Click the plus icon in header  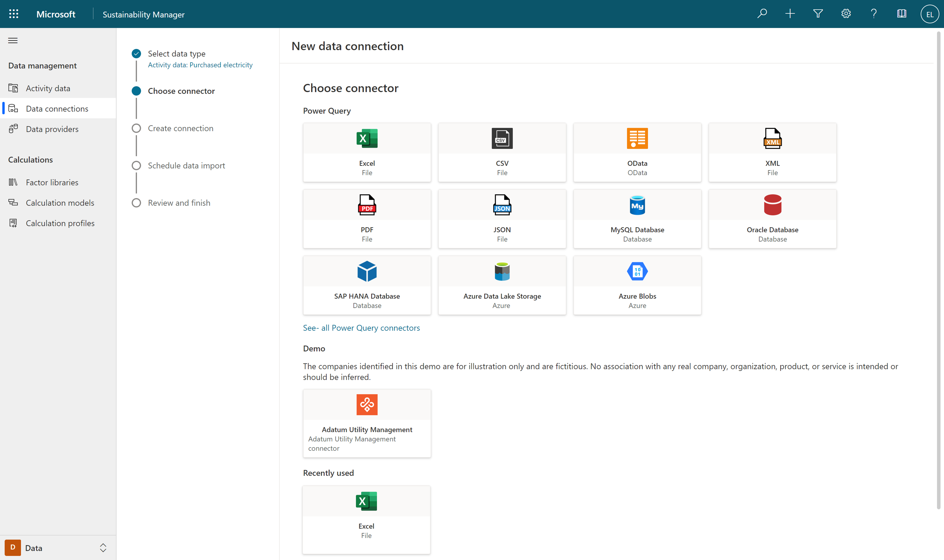pos(790,14)
